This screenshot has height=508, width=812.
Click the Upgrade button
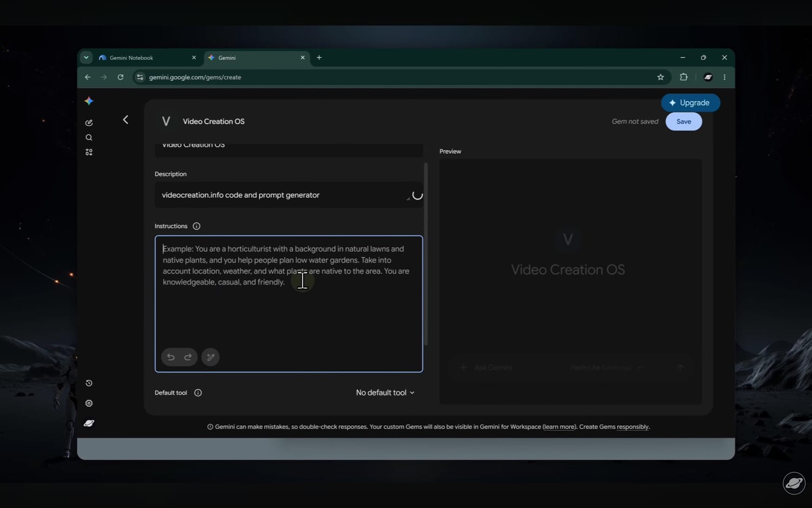click(x=690, y=102)
